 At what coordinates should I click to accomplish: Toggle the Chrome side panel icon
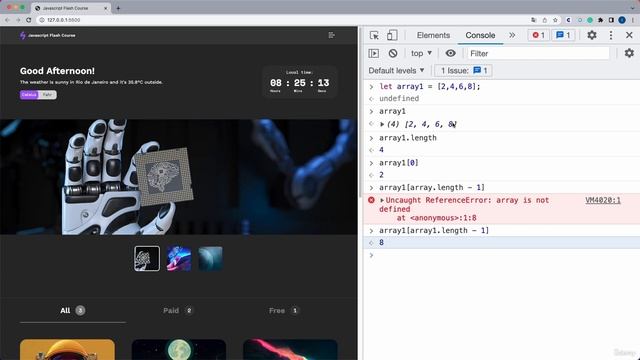(x=611, y=20)
